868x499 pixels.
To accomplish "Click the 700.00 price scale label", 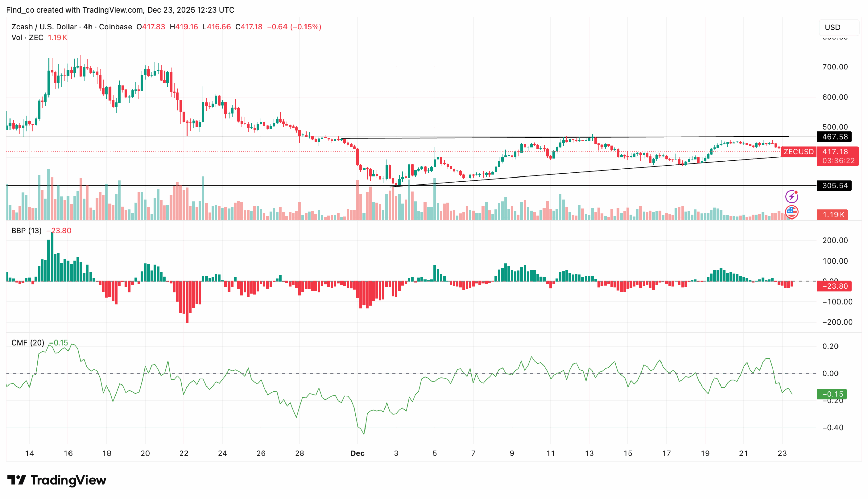I will [834, 67].
